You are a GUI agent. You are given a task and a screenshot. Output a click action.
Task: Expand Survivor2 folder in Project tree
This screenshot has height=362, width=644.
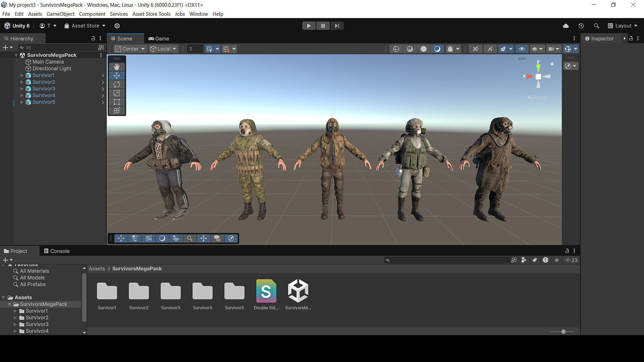(x=15, y=318)
